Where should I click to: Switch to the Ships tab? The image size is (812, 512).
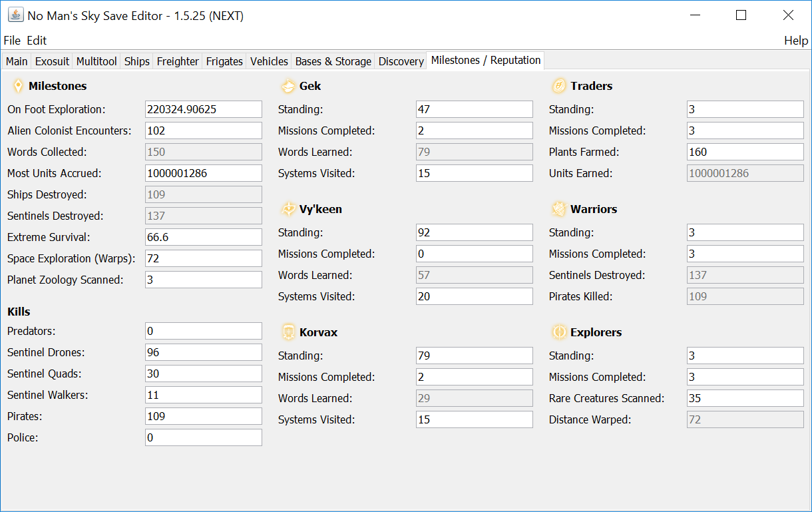137,61
